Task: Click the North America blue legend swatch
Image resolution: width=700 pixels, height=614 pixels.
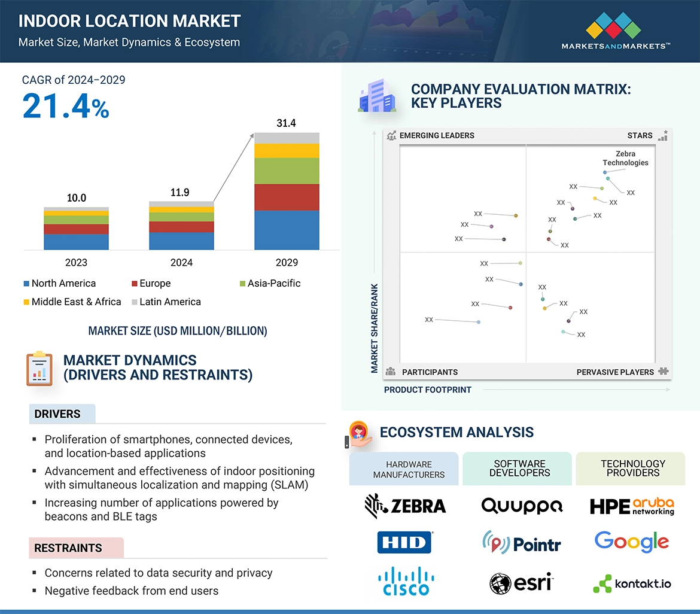Action: [x=26, y=284]
